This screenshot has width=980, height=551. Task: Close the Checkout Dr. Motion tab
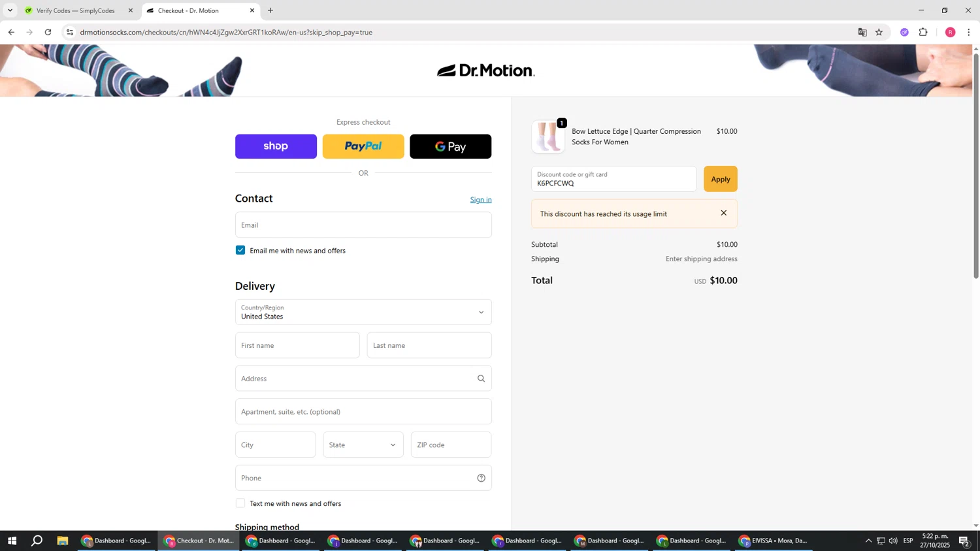click(252, 10)
